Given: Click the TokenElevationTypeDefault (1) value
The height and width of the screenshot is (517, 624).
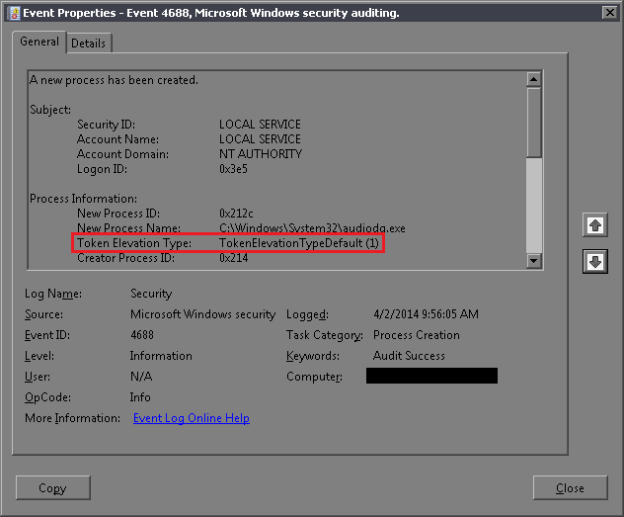Looking at the screenshot, I should click(299, 243).
